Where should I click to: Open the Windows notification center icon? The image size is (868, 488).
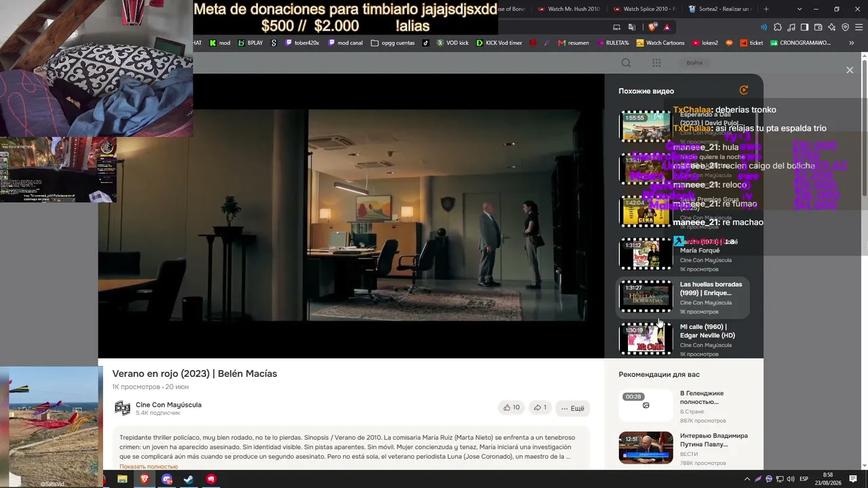coord(853,479)
